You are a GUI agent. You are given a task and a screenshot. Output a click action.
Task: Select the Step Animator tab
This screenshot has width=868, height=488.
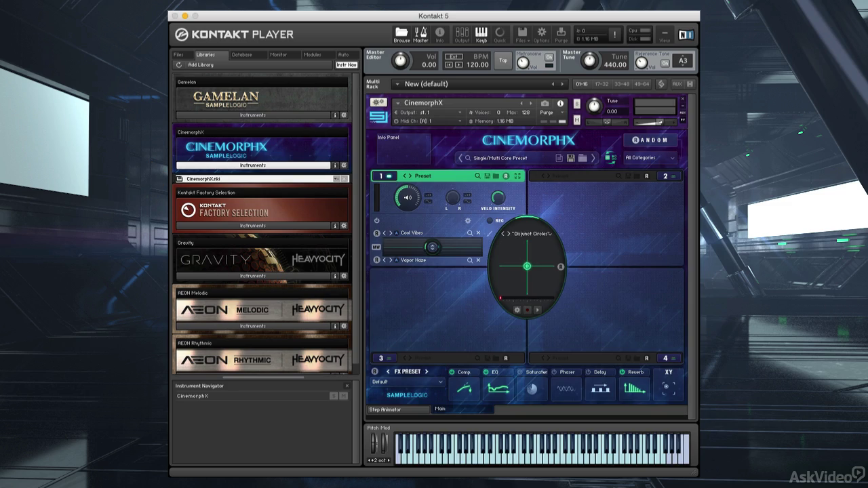tap(399, 409)
